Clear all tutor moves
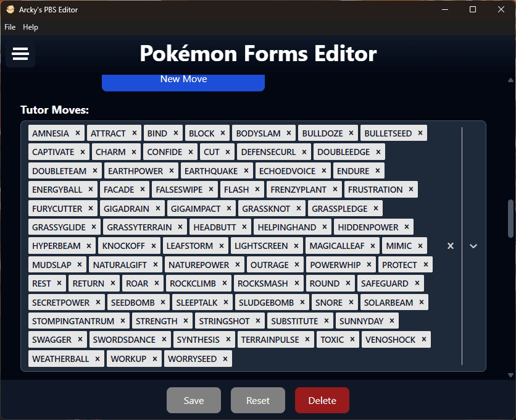Viewport: 516px width, 420px height. 451,246
